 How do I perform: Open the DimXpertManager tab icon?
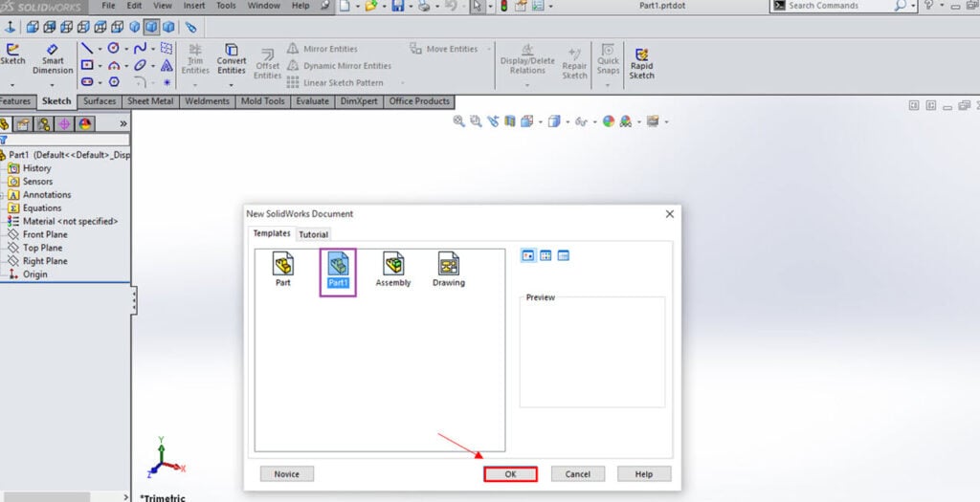64,123
